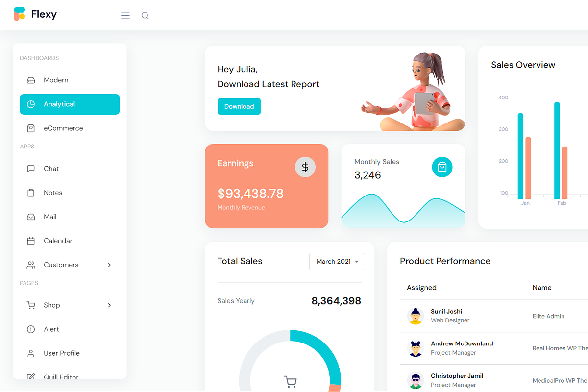The width and height of the screenshot is (588, 392).
Task: Click the Modern dashboard drive icon
Action: click(31, 80)
